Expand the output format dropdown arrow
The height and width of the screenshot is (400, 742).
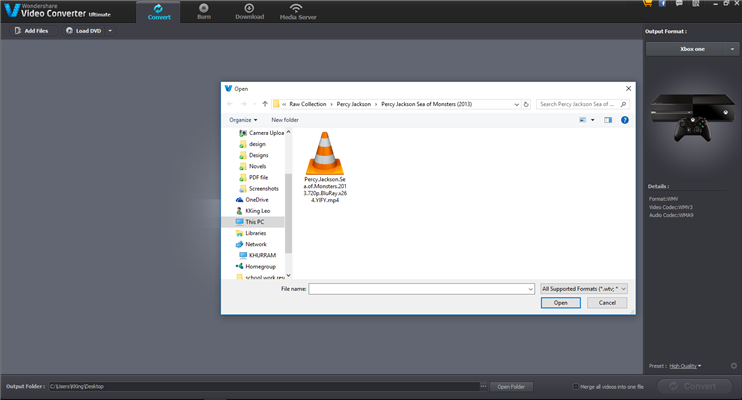point(732,49)
